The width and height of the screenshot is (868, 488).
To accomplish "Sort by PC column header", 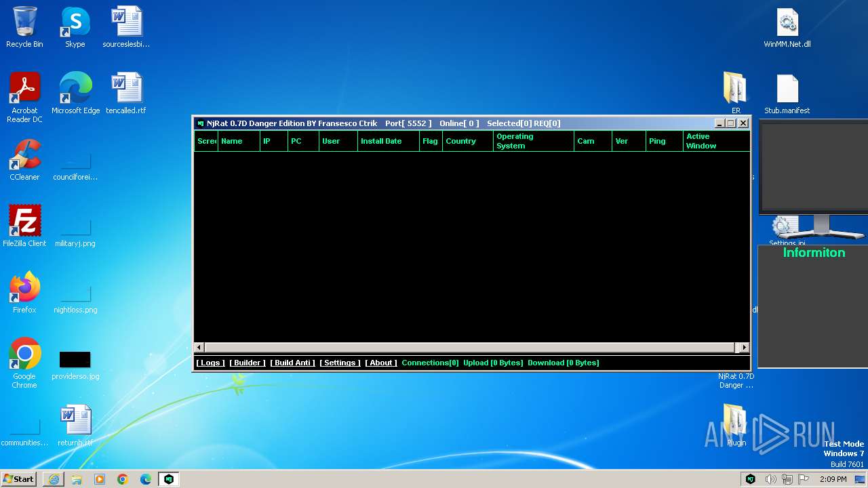I will coord(303,141).
